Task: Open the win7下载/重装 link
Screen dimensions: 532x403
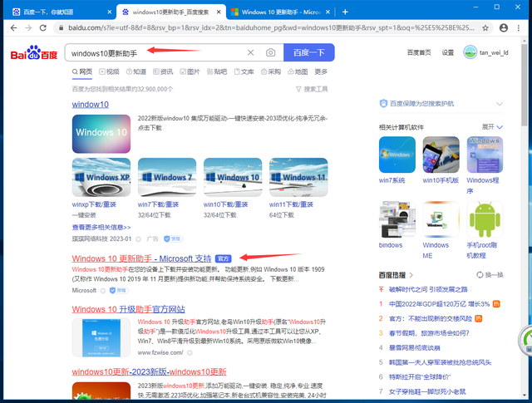Action: click(x=158, y=204)
